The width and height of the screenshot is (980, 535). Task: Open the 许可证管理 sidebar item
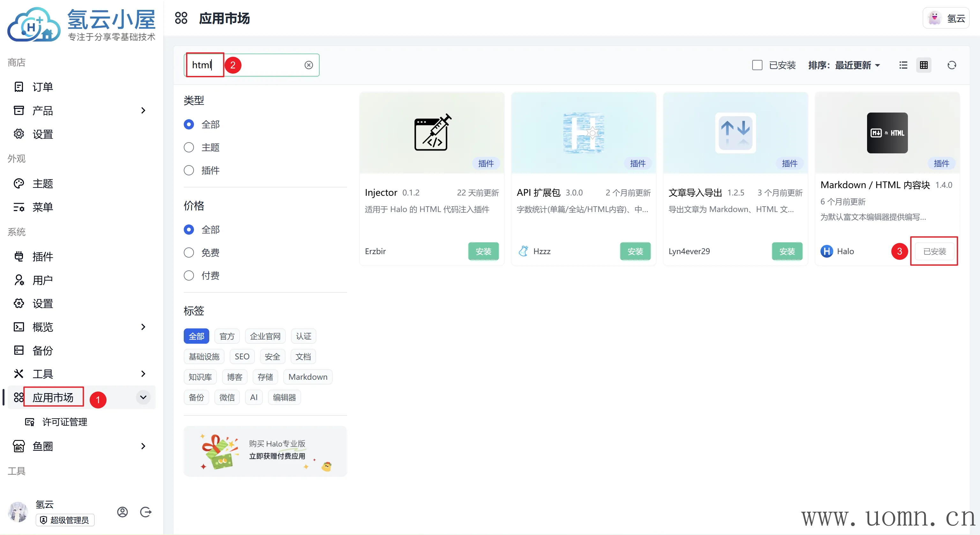[x=65, y=422]
